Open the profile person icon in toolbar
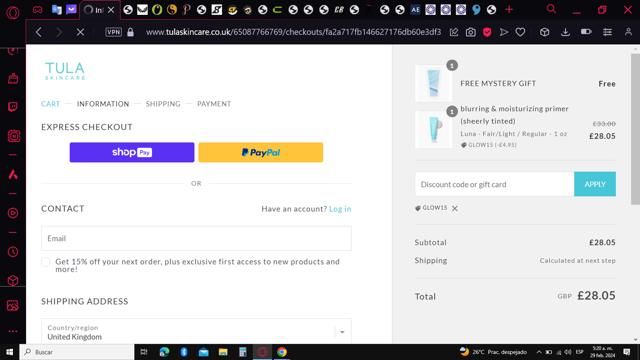The image size is (640, 360). point(628,32)
